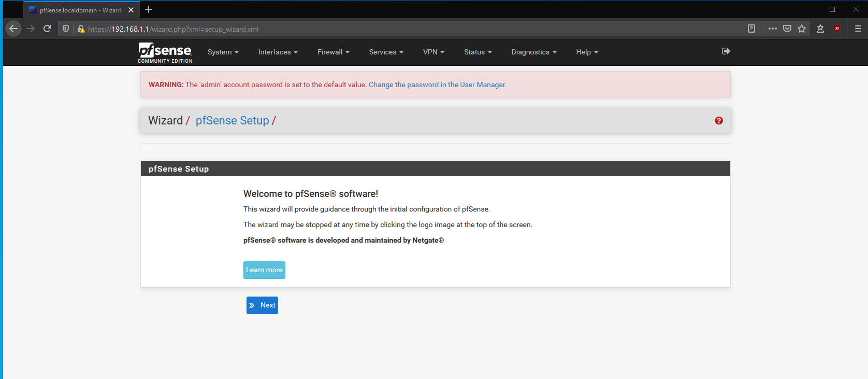Open the System menu
868x379 pixels.
[223, 52]
